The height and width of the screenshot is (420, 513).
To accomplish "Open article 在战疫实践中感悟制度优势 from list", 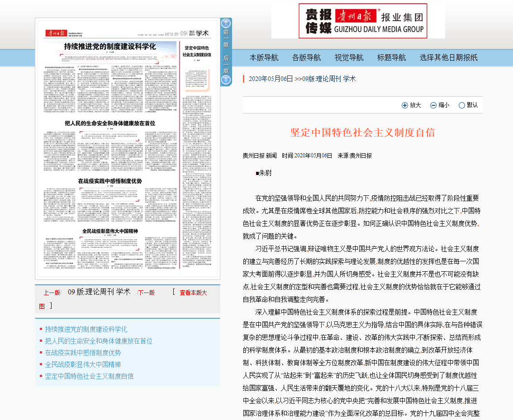I will tap(83, 353).
